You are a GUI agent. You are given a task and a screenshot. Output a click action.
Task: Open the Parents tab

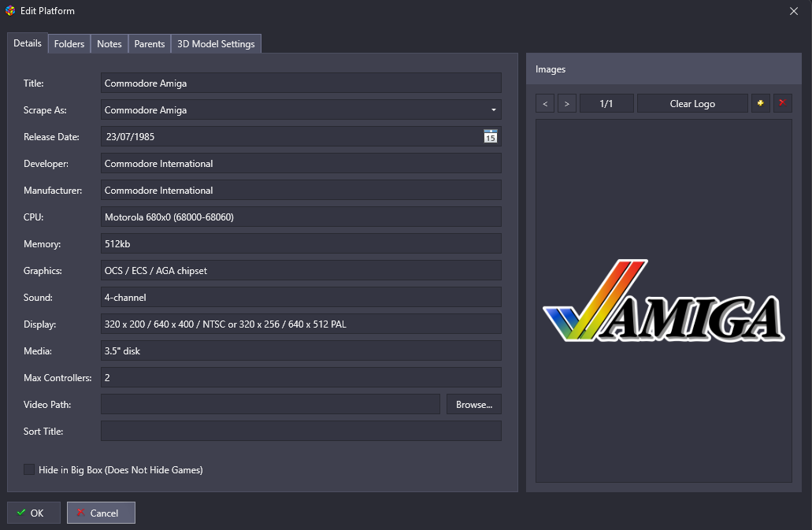point(149,44)
